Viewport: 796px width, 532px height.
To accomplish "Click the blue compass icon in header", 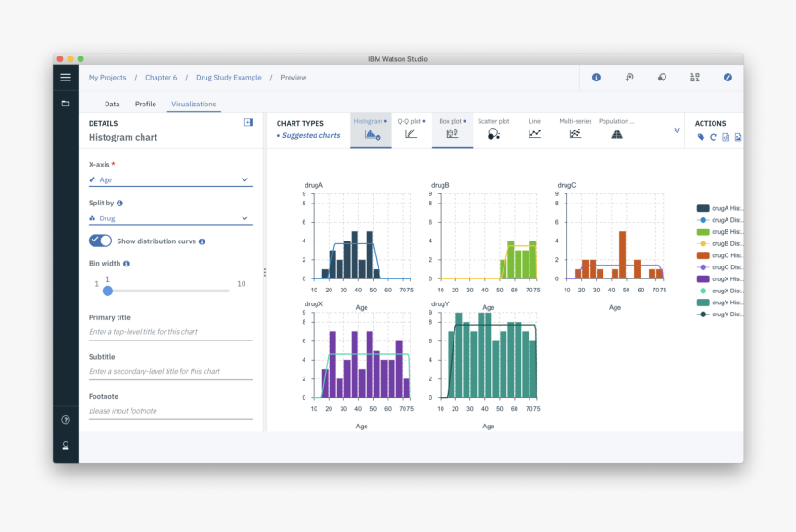I will pos(728,77).
